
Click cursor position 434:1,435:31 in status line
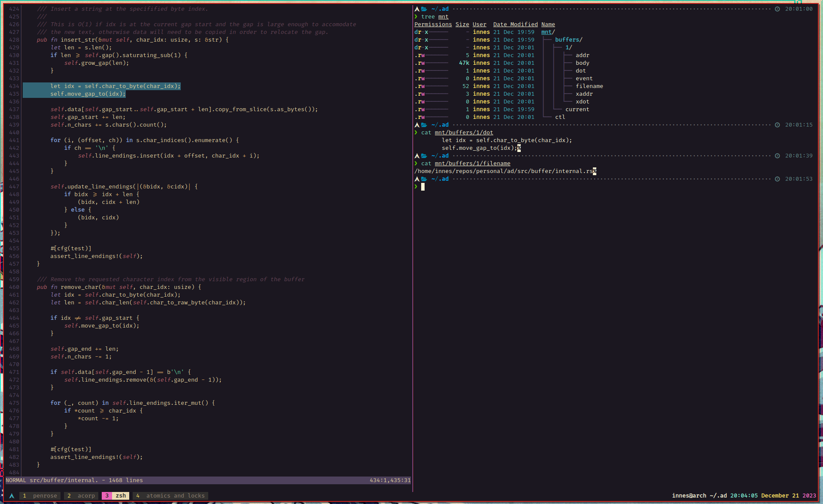pyautogui.click(x=390, y=480)
